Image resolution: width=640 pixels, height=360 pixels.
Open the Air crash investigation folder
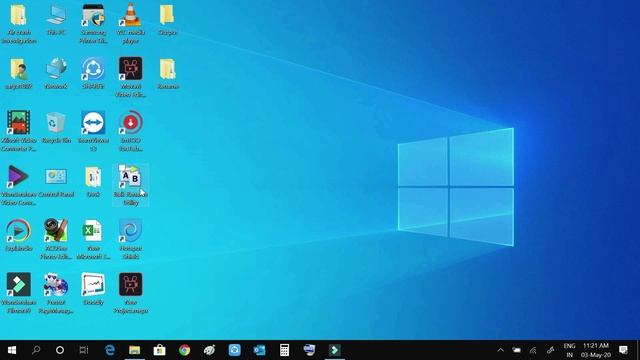pos(18,24)
